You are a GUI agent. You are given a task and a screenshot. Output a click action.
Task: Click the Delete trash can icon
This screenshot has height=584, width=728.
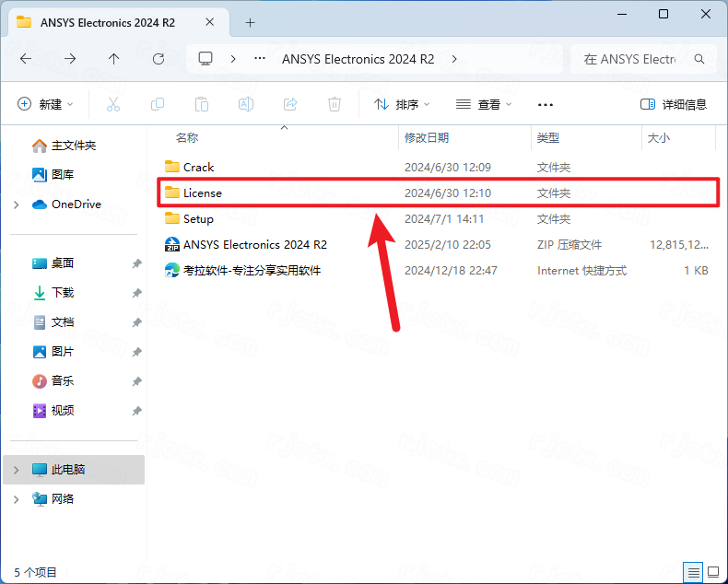335,105
